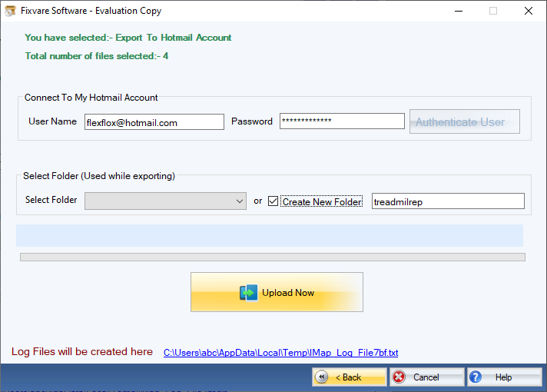Click 'Select Folder (Used while exporting)' group label

[99, 176]
